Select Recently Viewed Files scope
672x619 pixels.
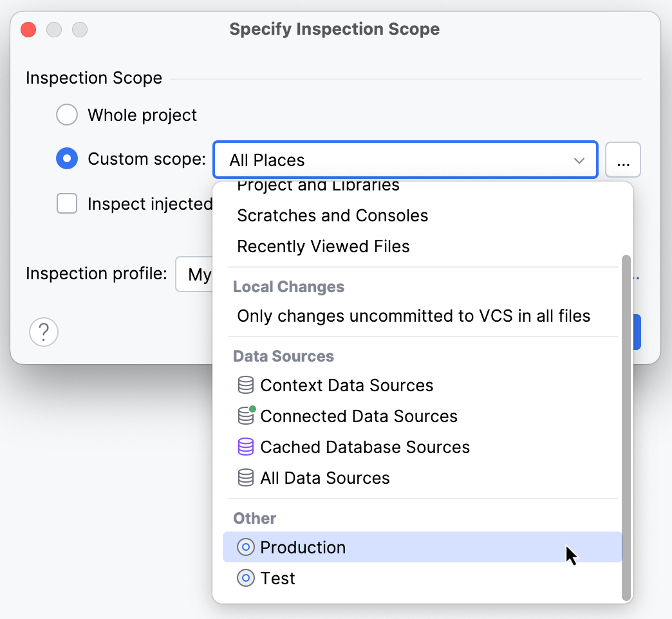[x=325, y=246]
